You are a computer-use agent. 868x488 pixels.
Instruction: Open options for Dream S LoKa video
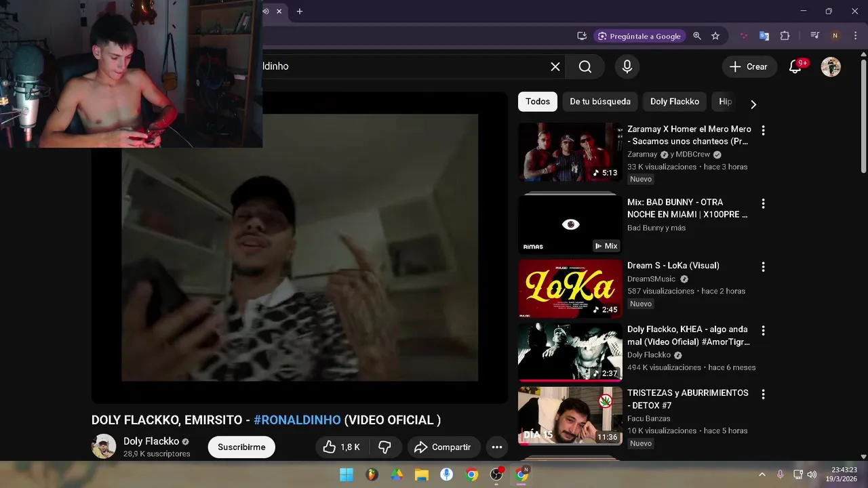click(x=763, y=267)
